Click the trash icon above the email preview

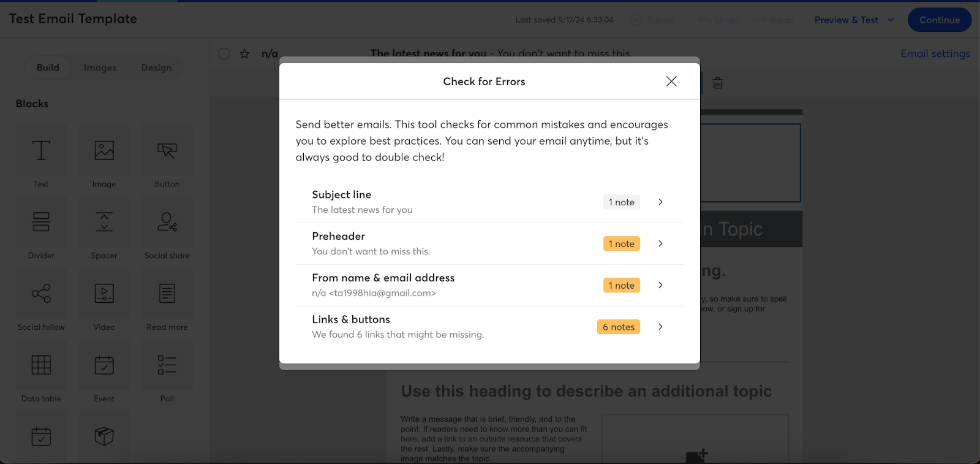(717, 83)
